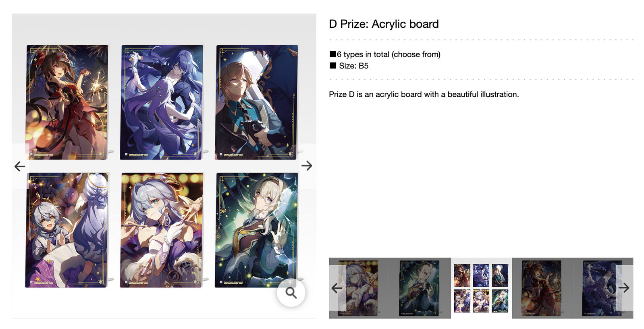Click the gray-haired girl with pillows board
644x329 pixels.
coord(67,230)
